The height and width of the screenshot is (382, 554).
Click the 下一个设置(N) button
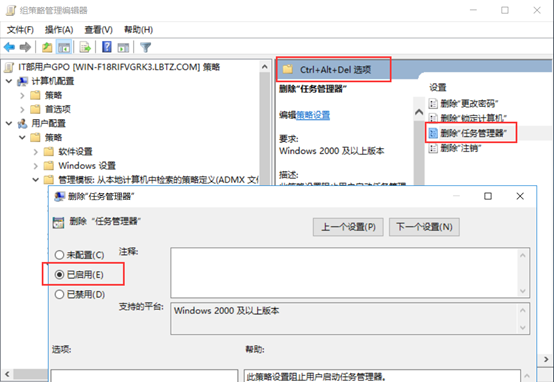point(424,227)
